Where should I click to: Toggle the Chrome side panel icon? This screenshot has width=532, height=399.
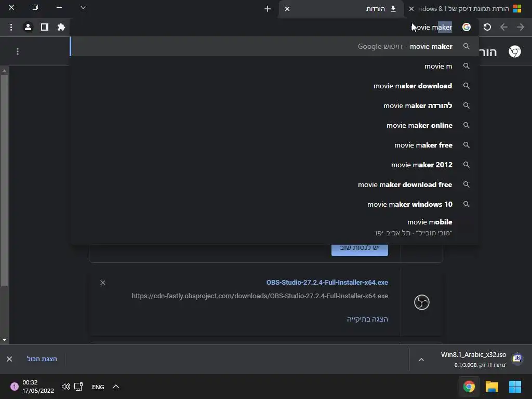pyautogui.click(x=45, y=27)
